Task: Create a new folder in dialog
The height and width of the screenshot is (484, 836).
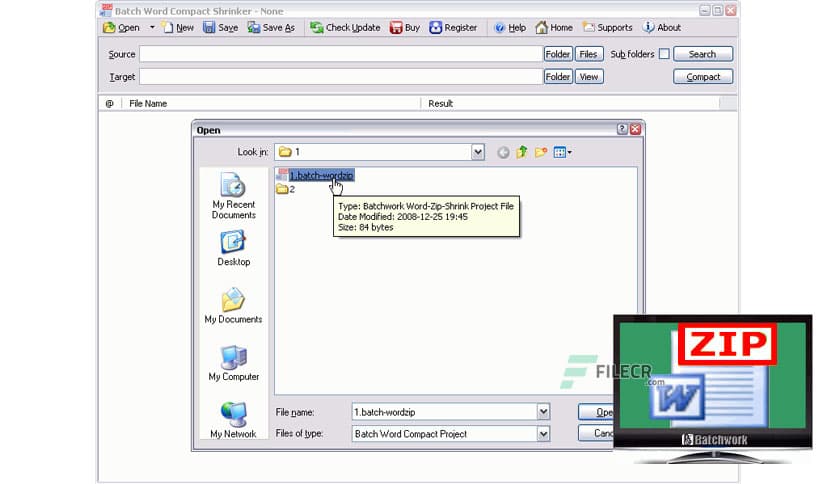Action: 541,152
